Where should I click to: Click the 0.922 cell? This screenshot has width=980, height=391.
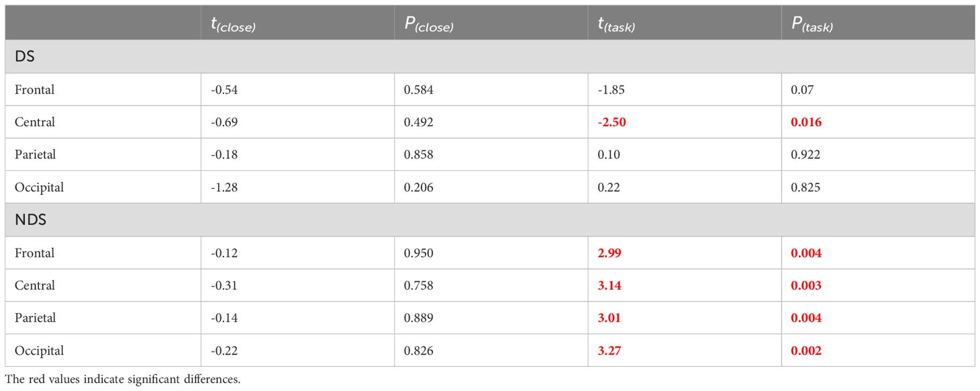click(x=805, y=155)
